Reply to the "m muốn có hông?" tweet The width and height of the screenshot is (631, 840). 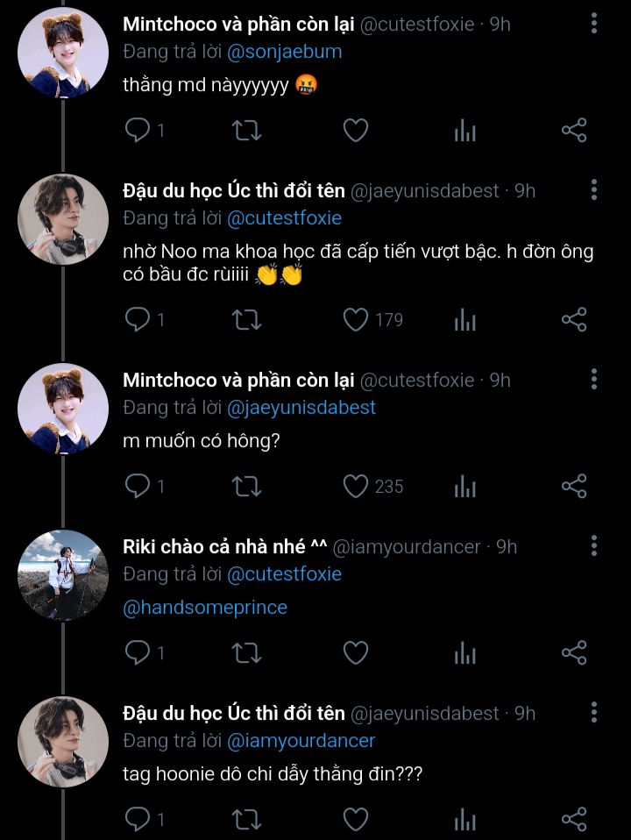(x=138, y=486)
